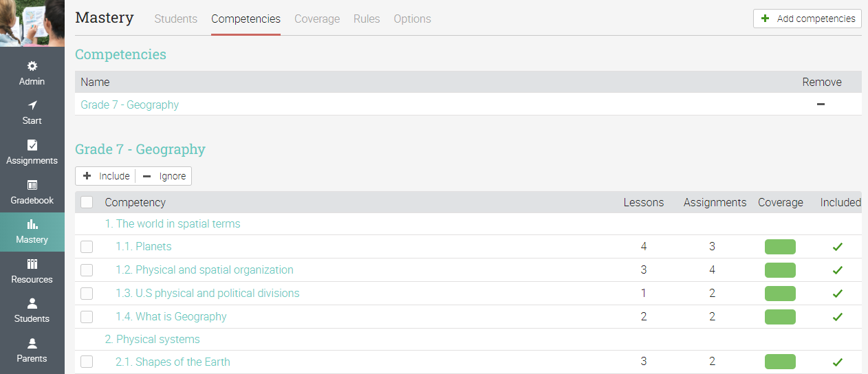Collapse the 1. The world in spatial terms section
The image size is (868, 374).
[x=173, y=224]
